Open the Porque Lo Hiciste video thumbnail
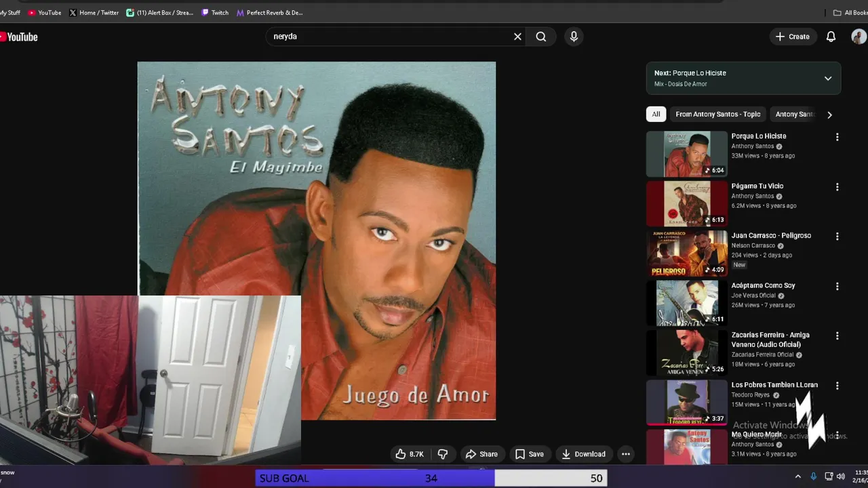 (x=686, y=154)
